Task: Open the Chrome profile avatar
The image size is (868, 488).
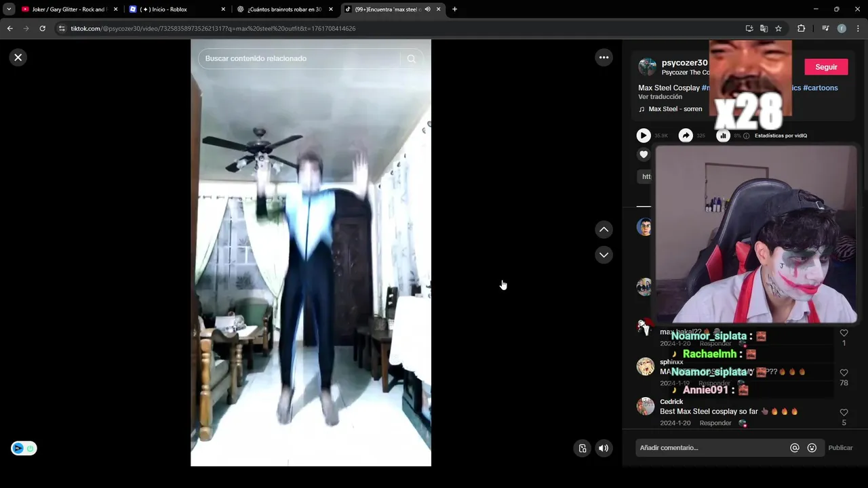Action: 842,28
